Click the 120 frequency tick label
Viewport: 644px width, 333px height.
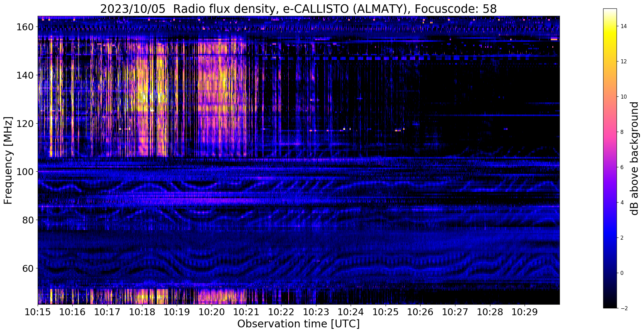click(25, 124)
